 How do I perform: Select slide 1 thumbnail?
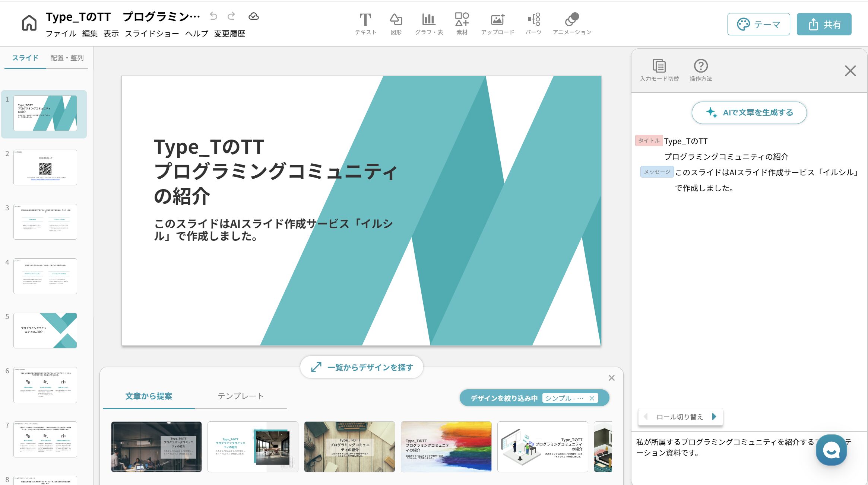click(45, 113)
